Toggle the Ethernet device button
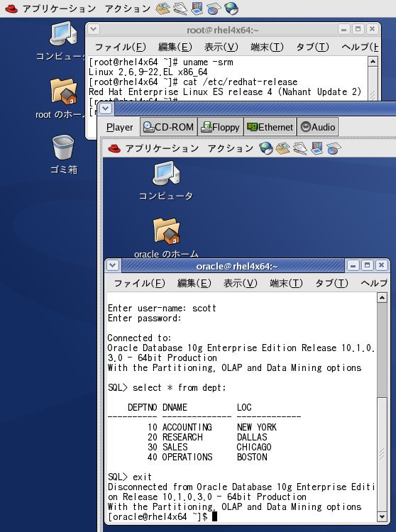This screenshot has height=532, width=396. pyautogui.click(x=270, y=127)
